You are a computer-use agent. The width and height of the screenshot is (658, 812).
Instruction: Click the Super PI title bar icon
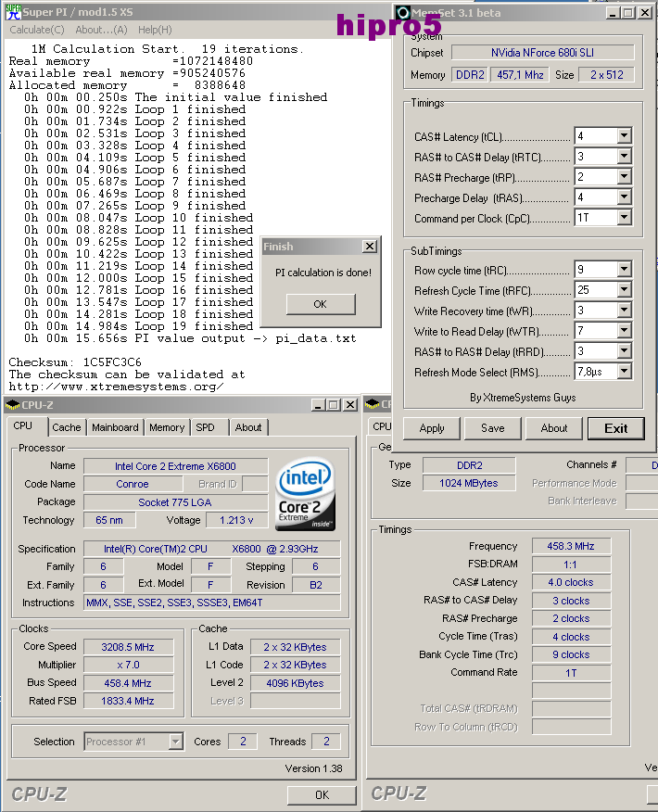[14, 12]
